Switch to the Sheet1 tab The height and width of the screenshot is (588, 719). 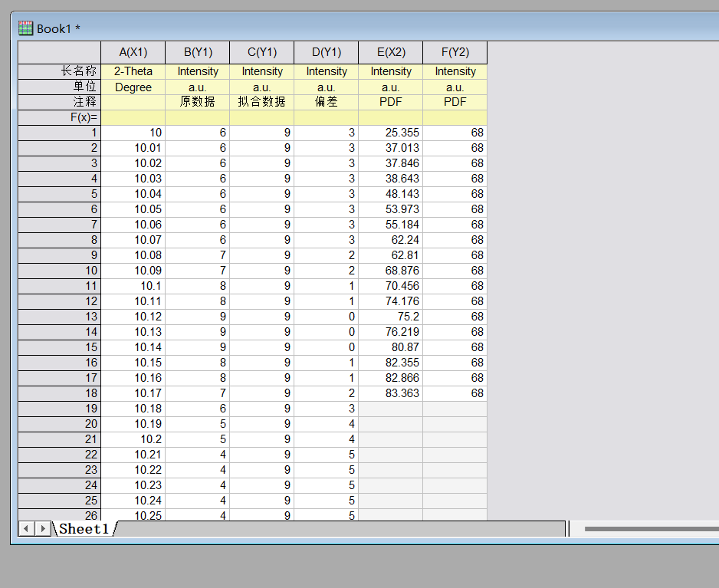pyautogui.click(x=84, y=528)
